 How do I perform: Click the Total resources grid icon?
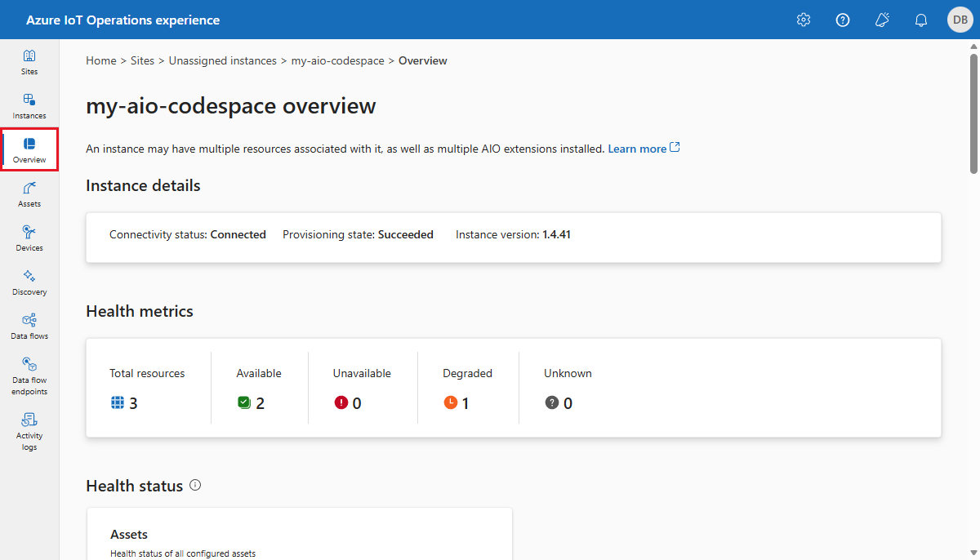click(117, 402)
